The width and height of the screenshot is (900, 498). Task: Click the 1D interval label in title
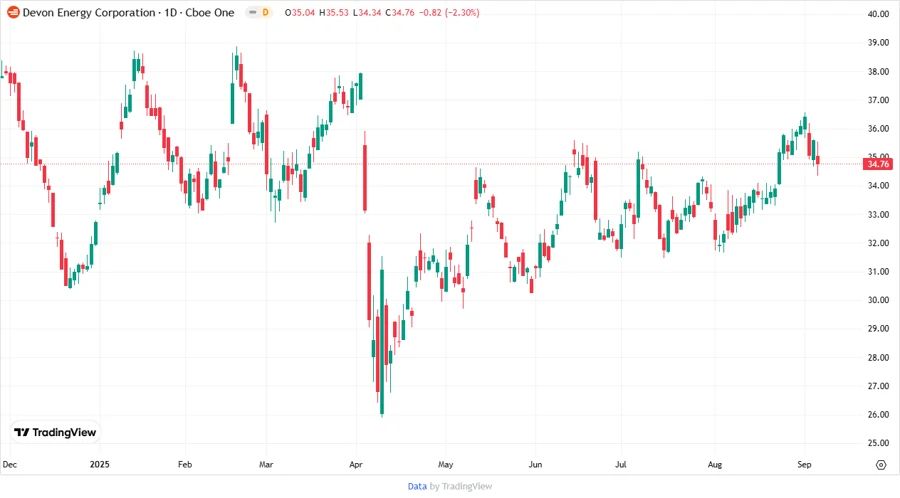(170, 12)
